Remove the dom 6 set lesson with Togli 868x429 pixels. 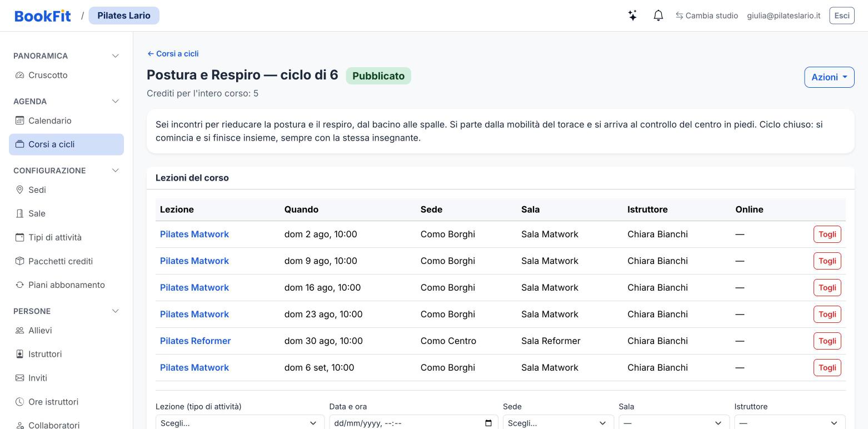click(x=827, y=368)
